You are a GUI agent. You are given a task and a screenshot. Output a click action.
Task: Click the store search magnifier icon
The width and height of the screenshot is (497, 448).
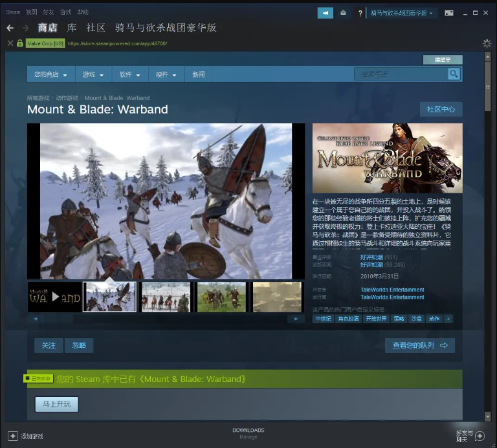[454, 74]
